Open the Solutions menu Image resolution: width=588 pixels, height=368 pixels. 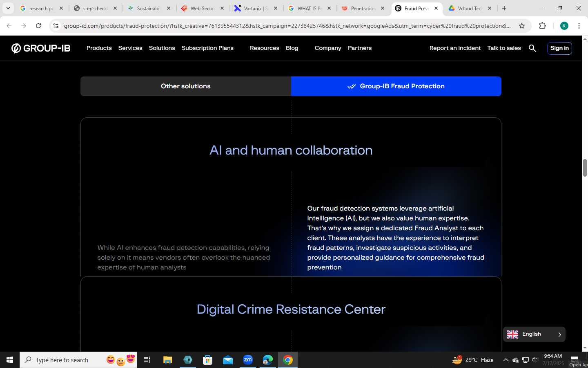[162, 48]
